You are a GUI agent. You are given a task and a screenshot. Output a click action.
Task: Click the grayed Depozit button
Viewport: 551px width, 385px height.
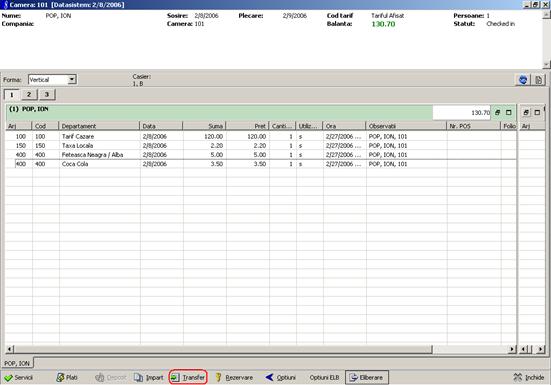pos(111,377)
